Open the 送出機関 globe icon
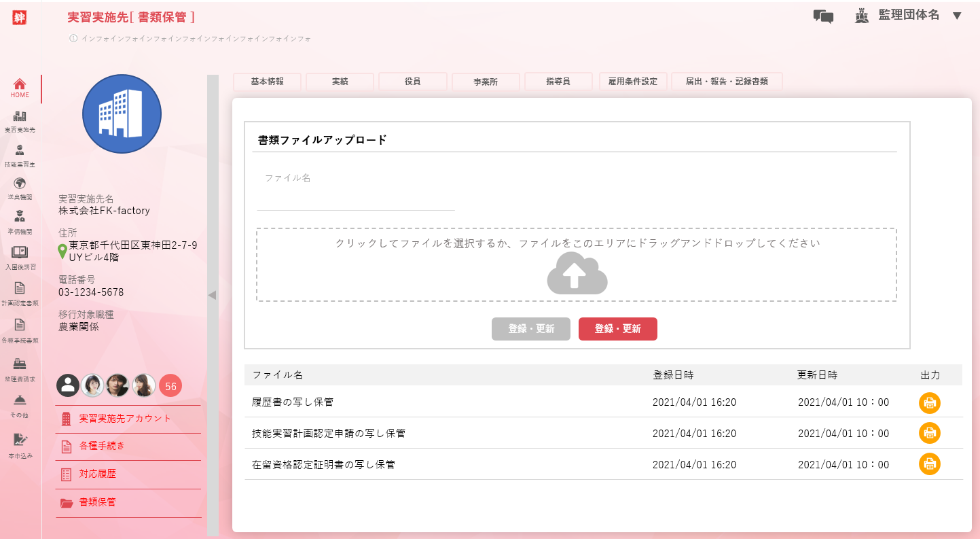 20,184
